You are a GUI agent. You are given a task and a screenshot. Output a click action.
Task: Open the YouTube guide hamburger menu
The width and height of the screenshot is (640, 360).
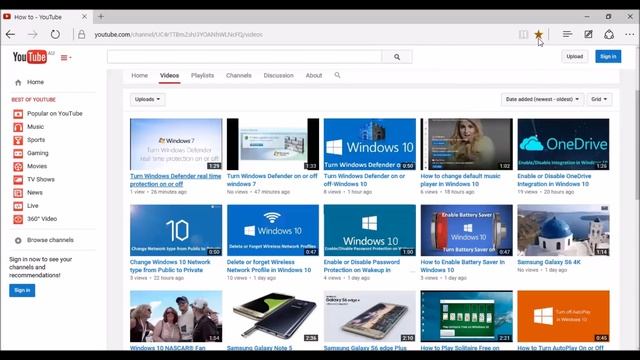click(66, 58)
